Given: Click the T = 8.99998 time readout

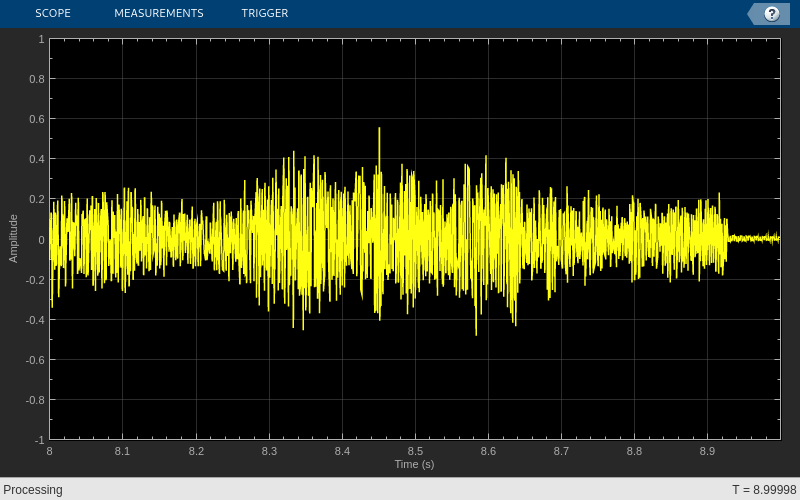Looking at the screenshot, I should (x=764, y=490).
